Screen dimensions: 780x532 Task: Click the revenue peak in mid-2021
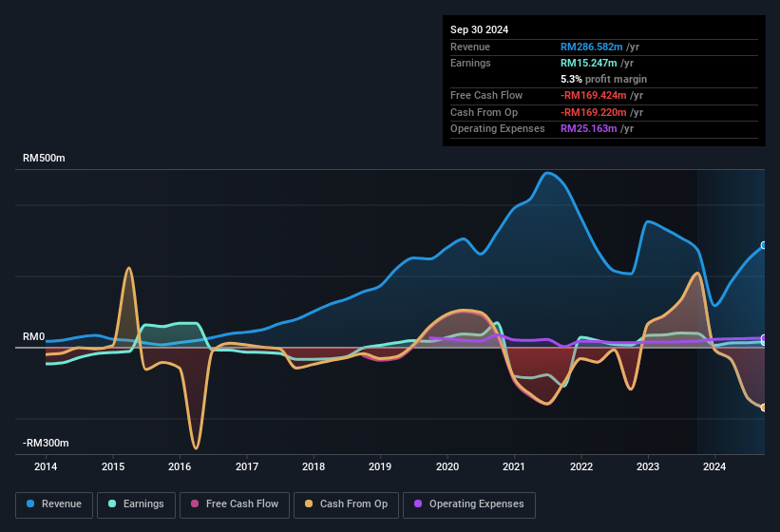tap(547, 173)
